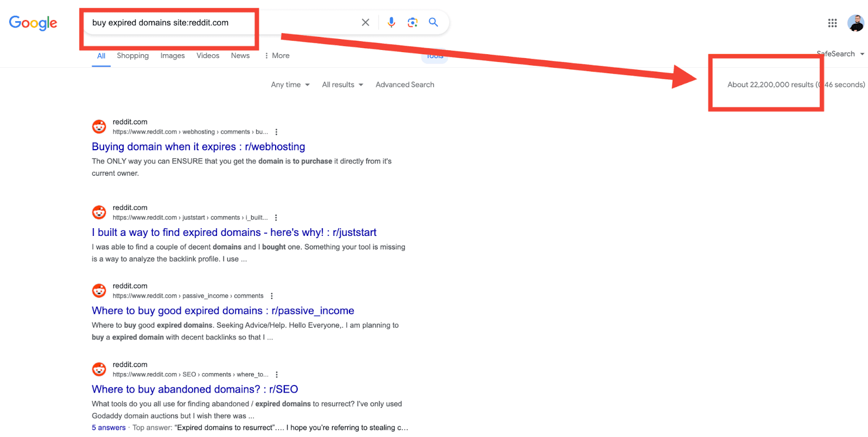Submit search with the magnifier icon

tap(433, 22)
